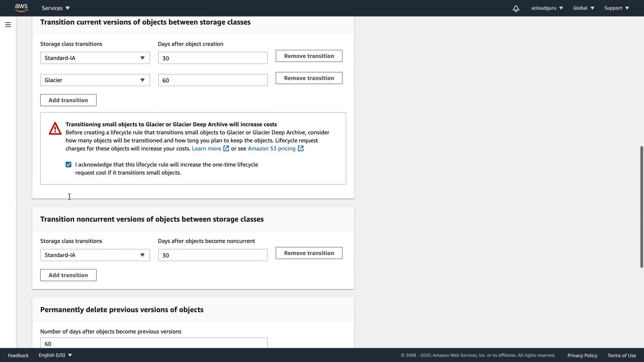Open the hamburger side navigation menu
The width and height of the screenshot is (644, 362).
click(x=8, y=24)
